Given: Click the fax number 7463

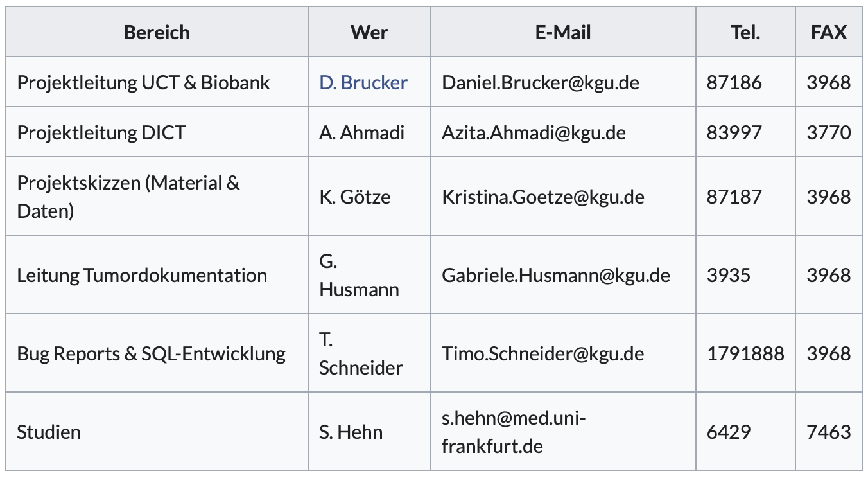Looking at the screenshot, I should pyautogui.click(x=829, y=432).
